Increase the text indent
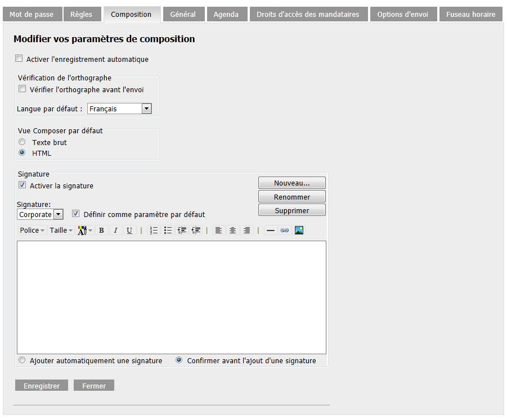The image size is (507, 420). 182,230
